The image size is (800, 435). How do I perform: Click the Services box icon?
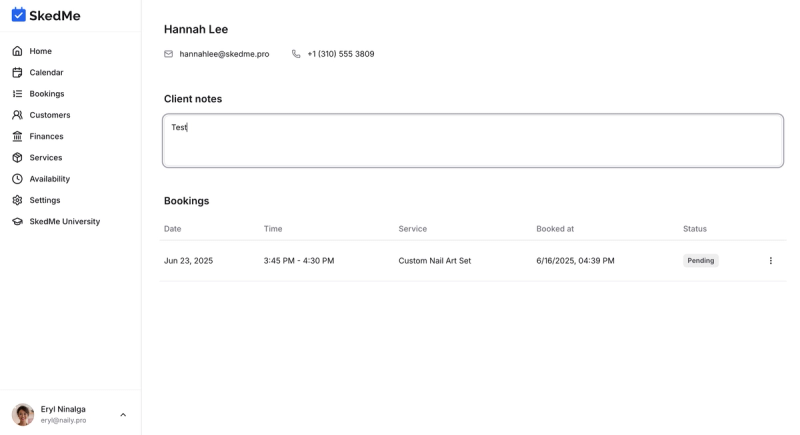(x=17, y=158)
